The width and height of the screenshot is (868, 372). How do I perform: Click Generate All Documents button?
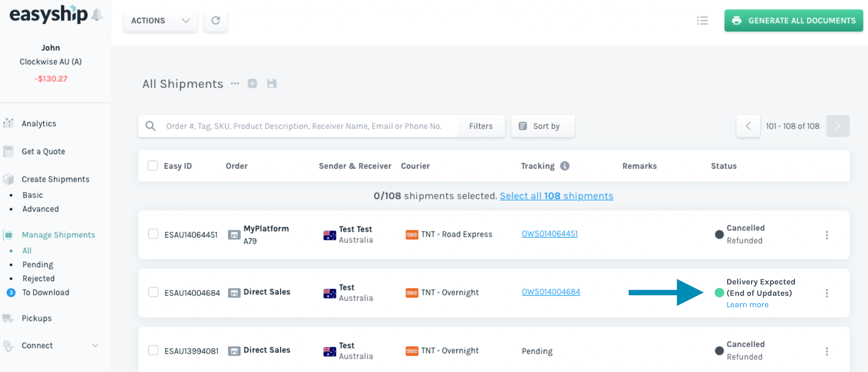coord(794,20)
